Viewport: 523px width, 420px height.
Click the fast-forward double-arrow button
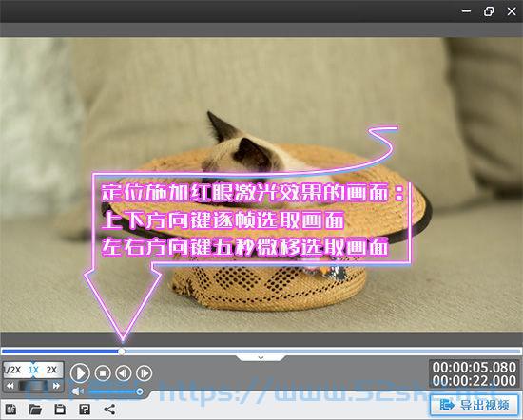click(56, 386)
